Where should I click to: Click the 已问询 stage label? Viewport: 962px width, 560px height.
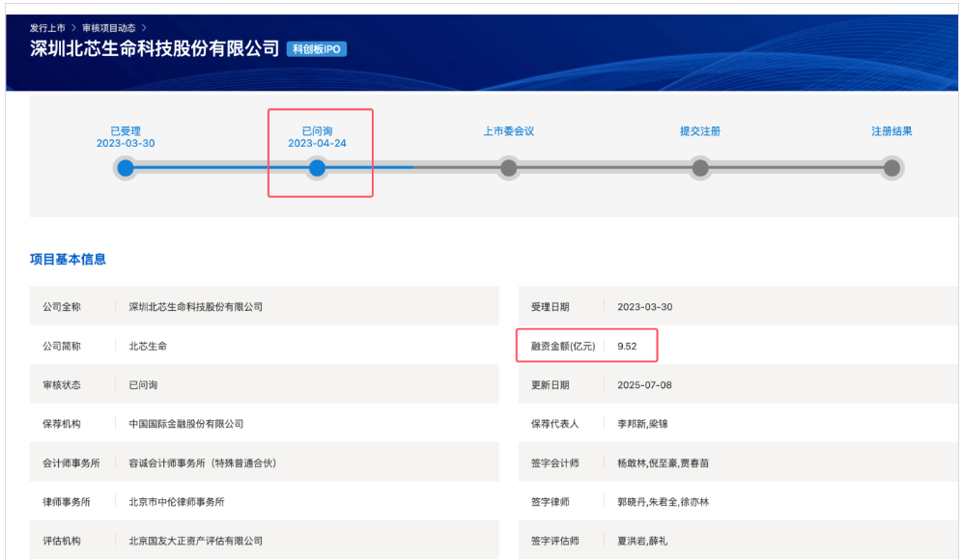tap(317, 130)
